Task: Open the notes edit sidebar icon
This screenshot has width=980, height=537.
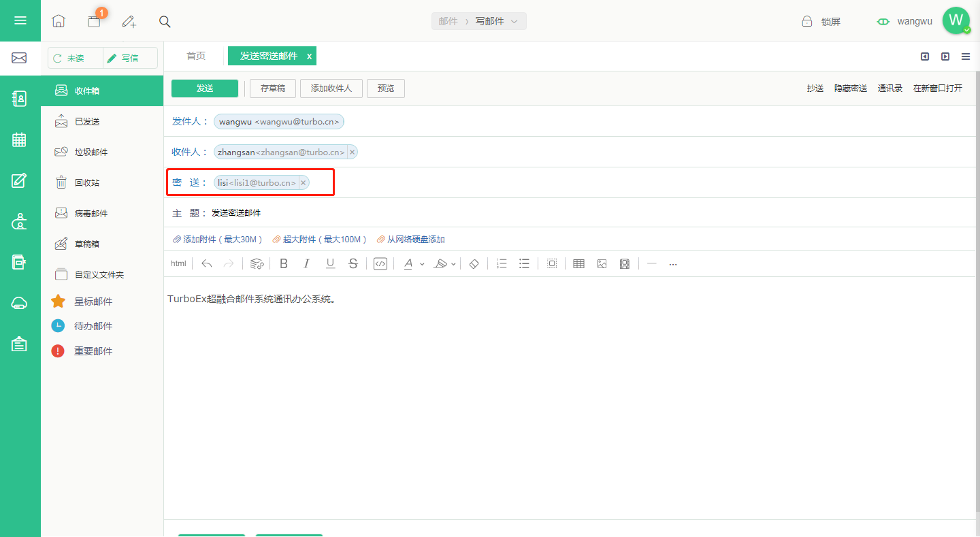Action: click(20, 180)
